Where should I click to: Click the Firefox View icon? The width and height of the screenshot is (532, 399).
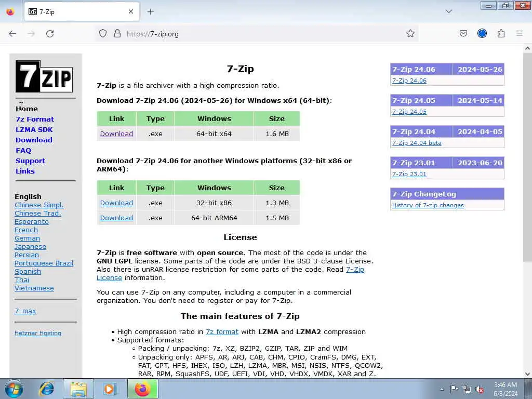(10, 12)
